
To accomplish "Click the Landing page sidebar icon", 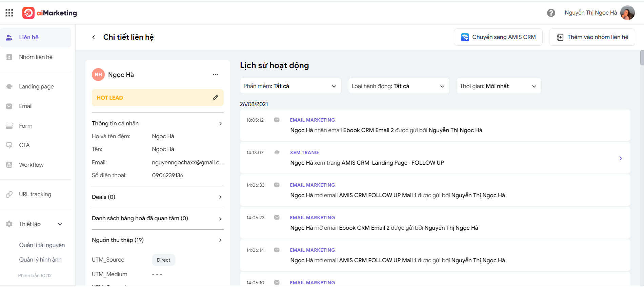I will 9,86.
